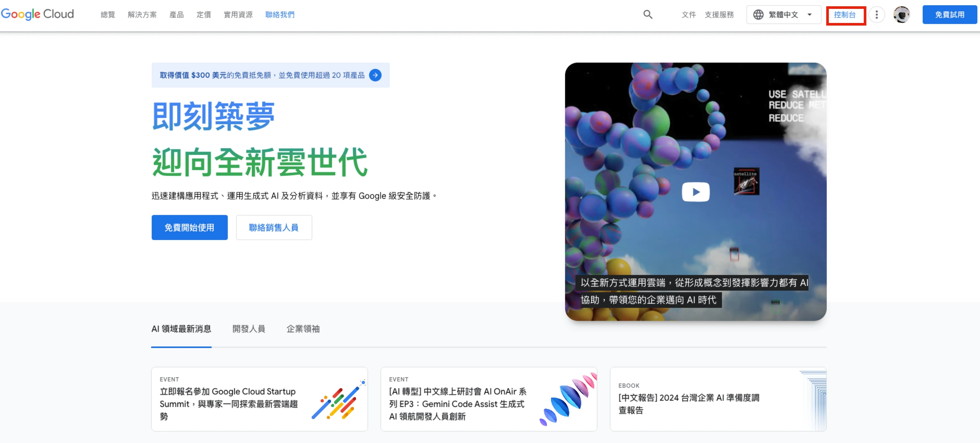This screenshot has height=443, width=980.
Task: Play the hero video
Action: point(695,191)
